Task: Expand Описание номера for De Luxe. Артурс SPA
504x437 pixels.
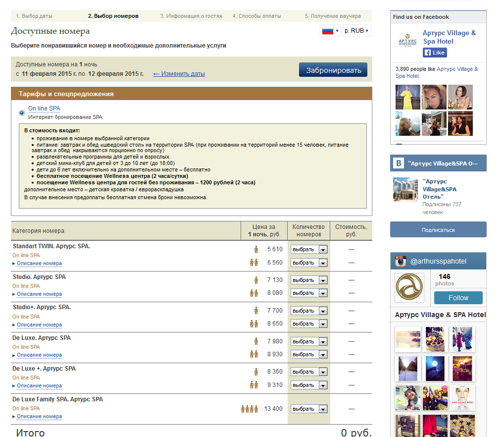Action: [39, 355]
